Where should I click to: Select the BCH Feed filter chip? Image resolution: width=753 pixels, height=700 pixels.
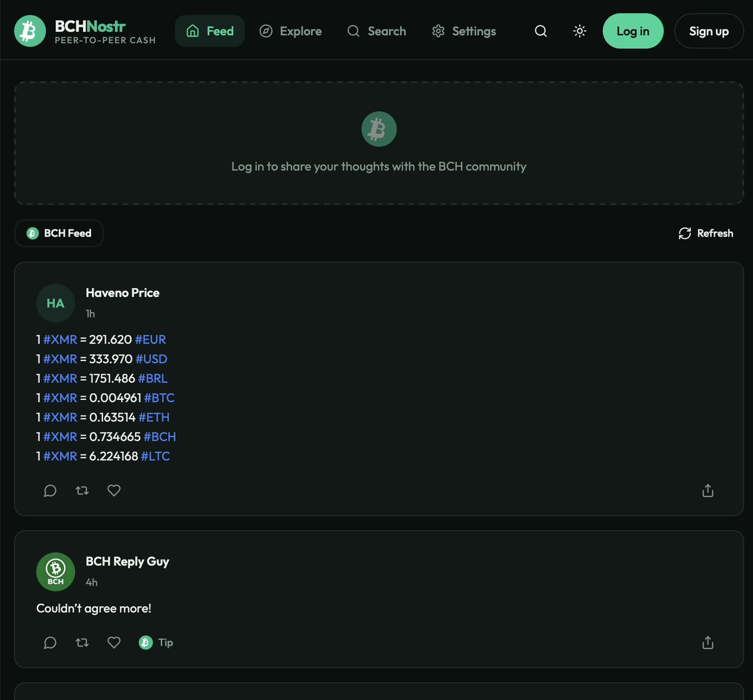[x=59, y=234]
